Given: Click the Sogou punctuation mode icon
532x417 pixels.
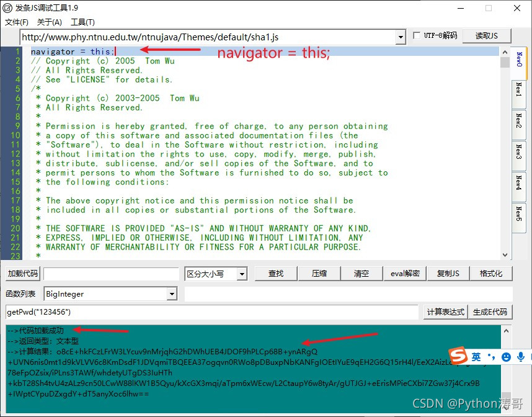Looking at the screenshot, I should [x=491, y=357].
